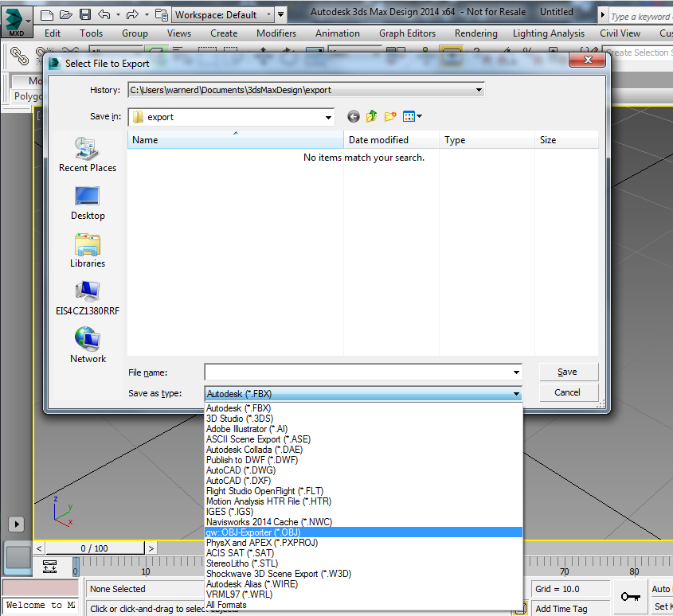Click the Up One Level folder icon
This screenshot has height=616, width=673.
tap(371, 116)
